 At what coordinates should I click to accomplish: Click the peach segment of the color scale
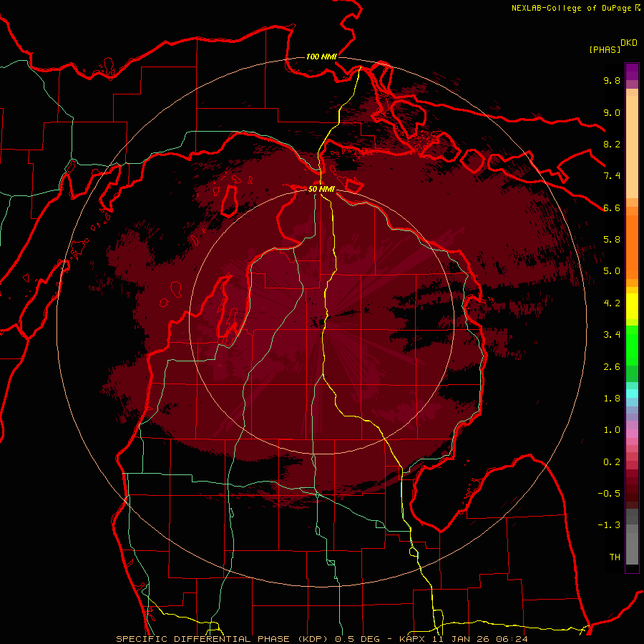[x=632, y=148]
